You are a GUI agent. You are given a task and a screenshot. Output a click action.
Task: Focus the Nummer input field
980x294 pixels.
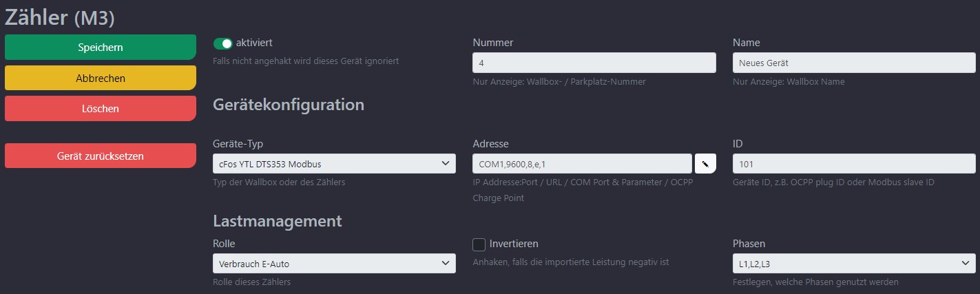click(x=594, y=63)
